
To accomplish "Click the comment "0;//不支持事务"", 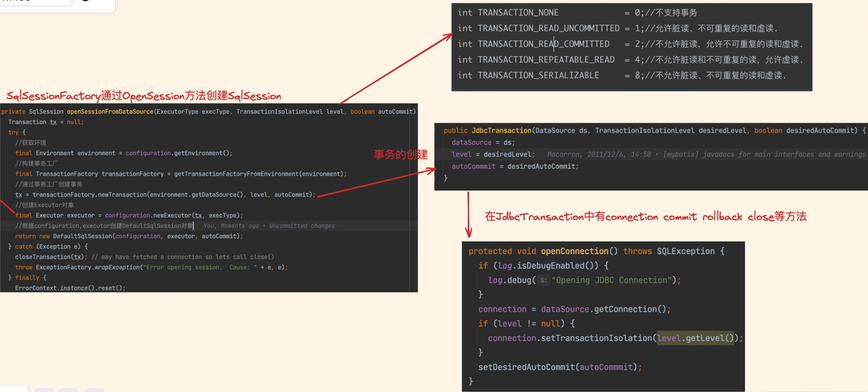I will point(666,13).
